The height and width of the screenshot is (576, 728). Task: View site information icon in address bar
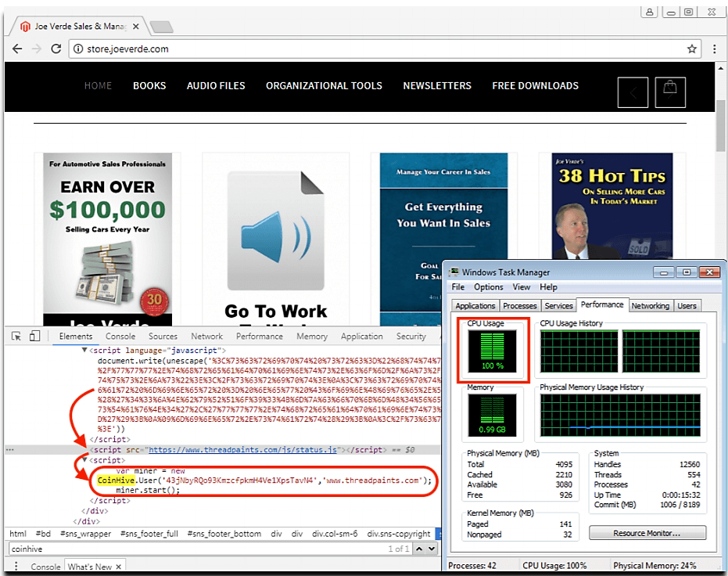78,49
